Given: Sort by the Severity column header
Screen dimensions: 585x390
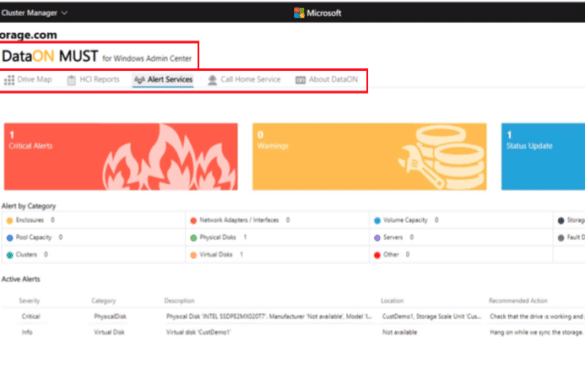Looking at the screenshot, I should click(x=29, y=301).
